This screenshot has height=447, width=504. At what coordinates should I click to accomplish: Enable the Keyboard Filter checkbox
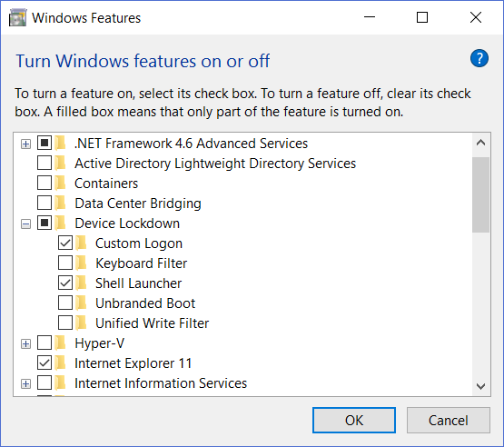click(65, 263)
